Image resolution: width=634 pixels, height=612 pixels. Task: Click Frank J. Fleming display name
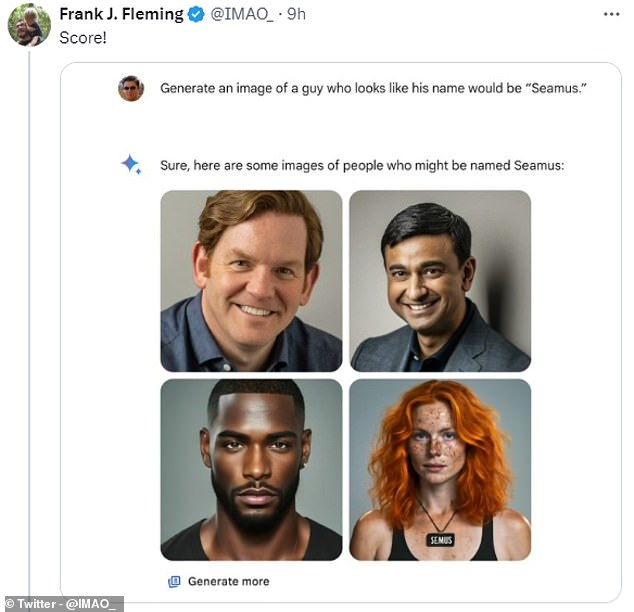[121, 15]
